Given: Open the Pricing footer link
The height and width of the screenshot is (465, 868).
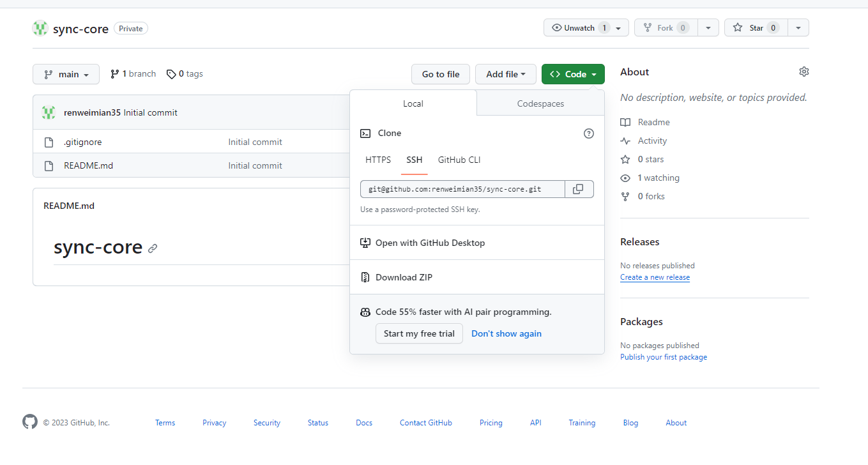Looking at the screenshot, I should click(491, 423).
